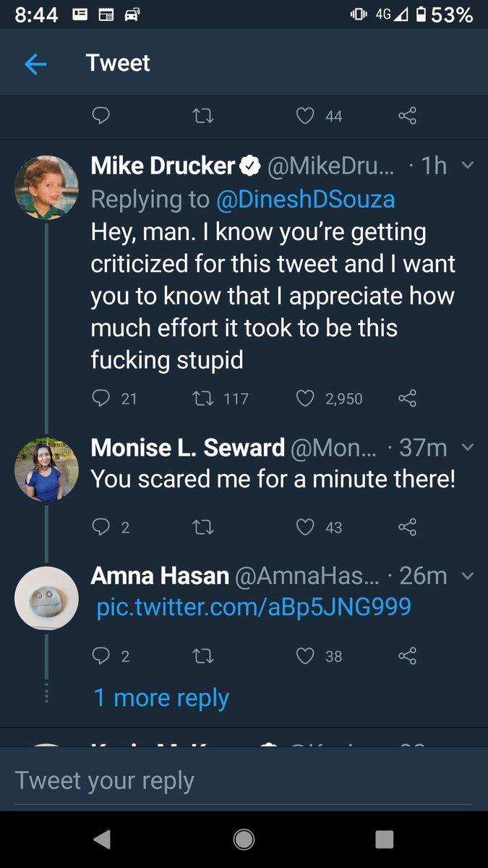Image resolution: width=488 pixels, height=868 pixels.
Task: Like Amna Hasan's tweet
Action: (x=306, y=656)
